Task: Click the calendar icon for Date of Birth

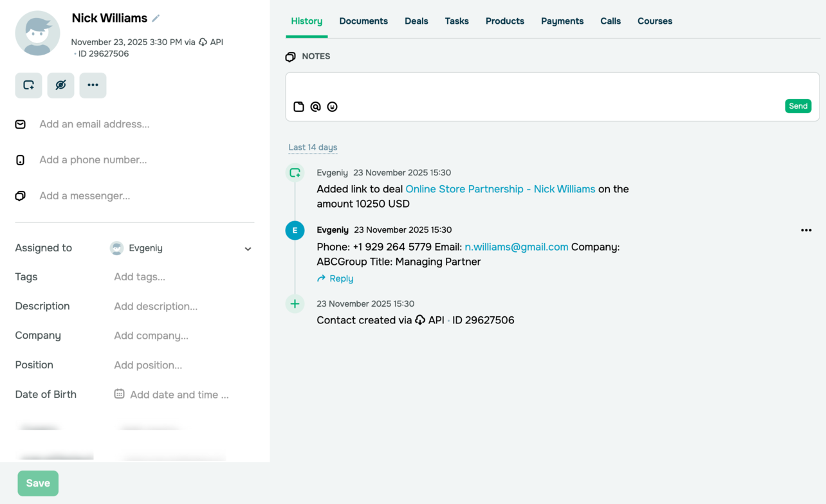Action: point(119,394)
